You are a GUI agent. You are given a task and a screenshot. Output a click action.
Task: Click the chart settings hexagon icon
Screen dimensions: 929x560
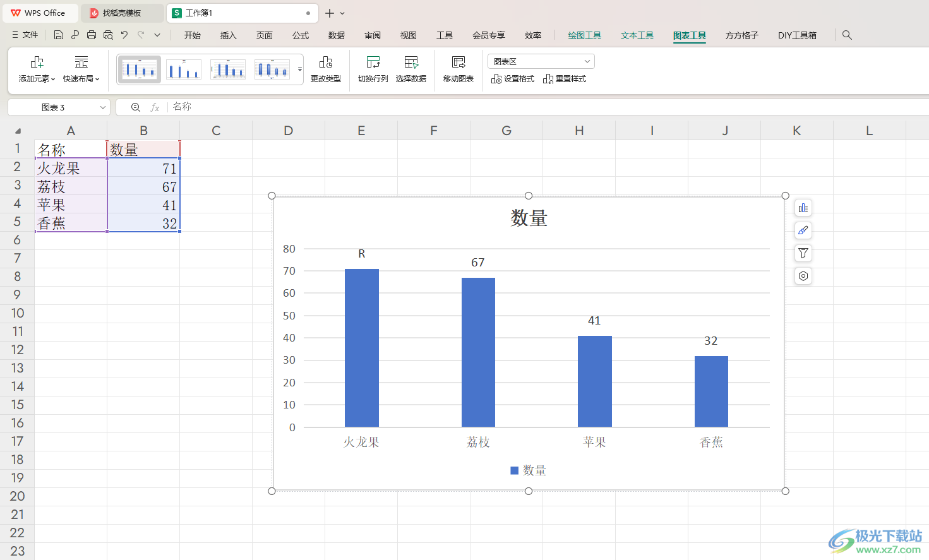(x=803, y=276)
